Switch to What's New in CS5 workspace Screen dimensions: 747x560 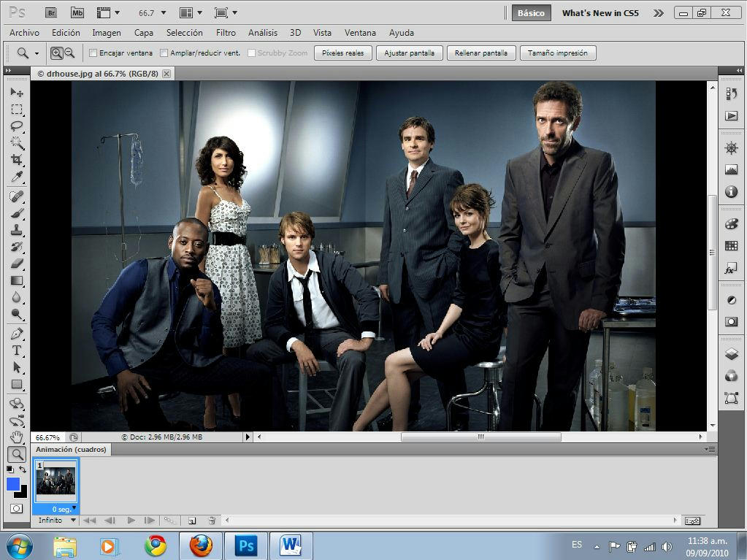pos(600,13)
